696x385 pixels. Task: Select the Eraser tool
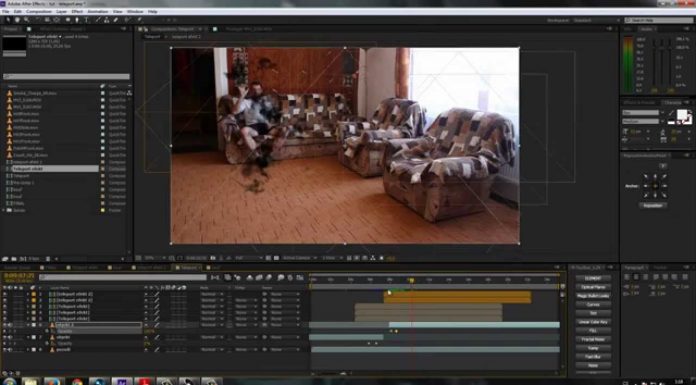116,20
